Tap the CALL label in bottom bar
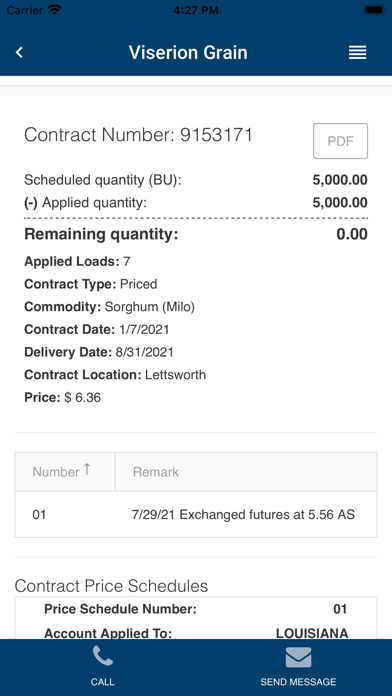This screenshot has width=392, height=696. tap(103, 682)
